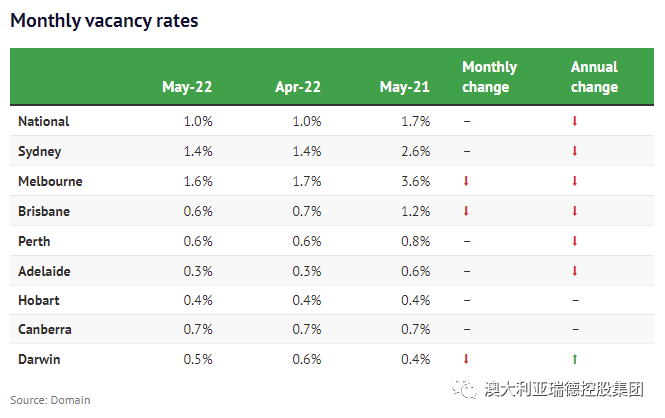Screen dimensions: 665x418
Task: Click the Monthly vacancy rates title
Action: (104, 21)
